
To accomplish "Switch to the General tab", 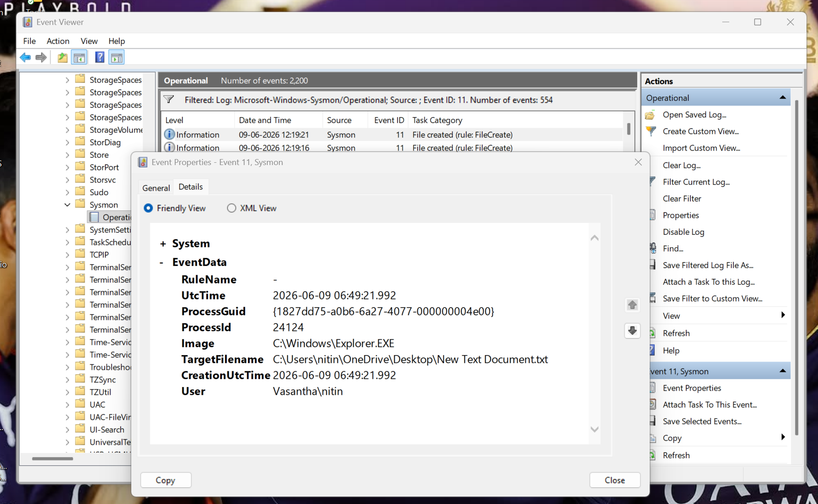I will (156, 188).
